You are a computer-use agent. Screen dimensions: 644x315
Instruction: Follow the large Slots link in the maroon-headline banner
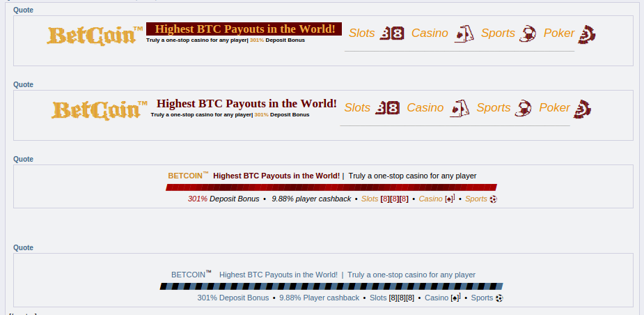[x=362, y=33]
